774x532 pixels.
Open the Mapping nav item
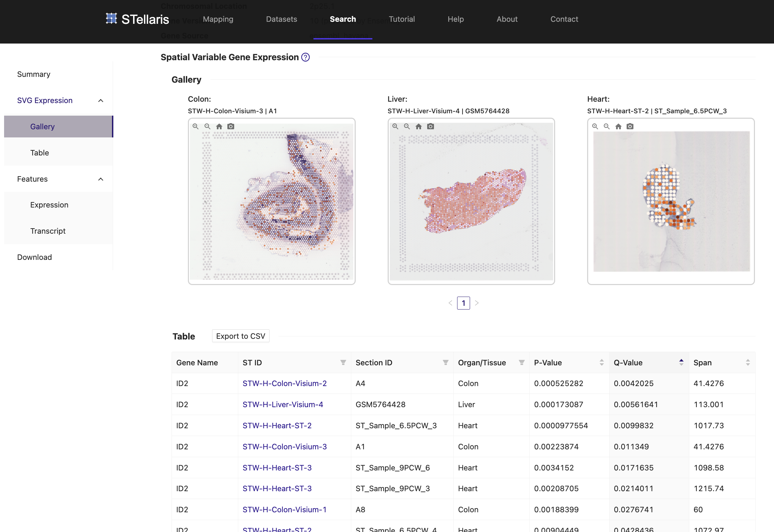click(x=218, y=19)
